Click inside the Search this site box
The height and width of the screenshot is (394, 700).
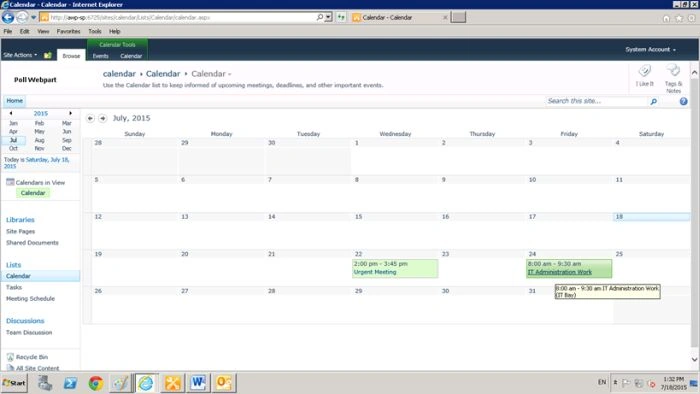click(x=596, y=101)
